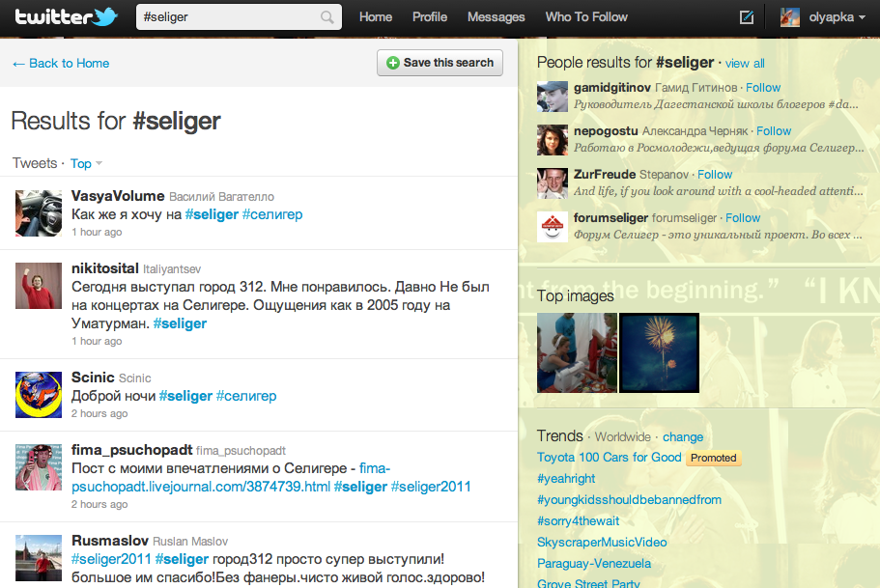This screenshot has height=588, width=880.
Task: Click olyapka's profile avatar in the top bar
Action: point(789,17)
